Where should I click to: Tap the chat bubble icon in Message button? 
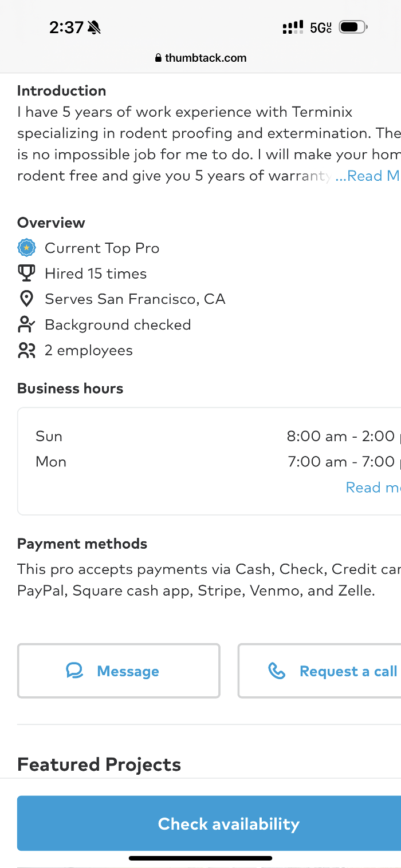point(74,671)
